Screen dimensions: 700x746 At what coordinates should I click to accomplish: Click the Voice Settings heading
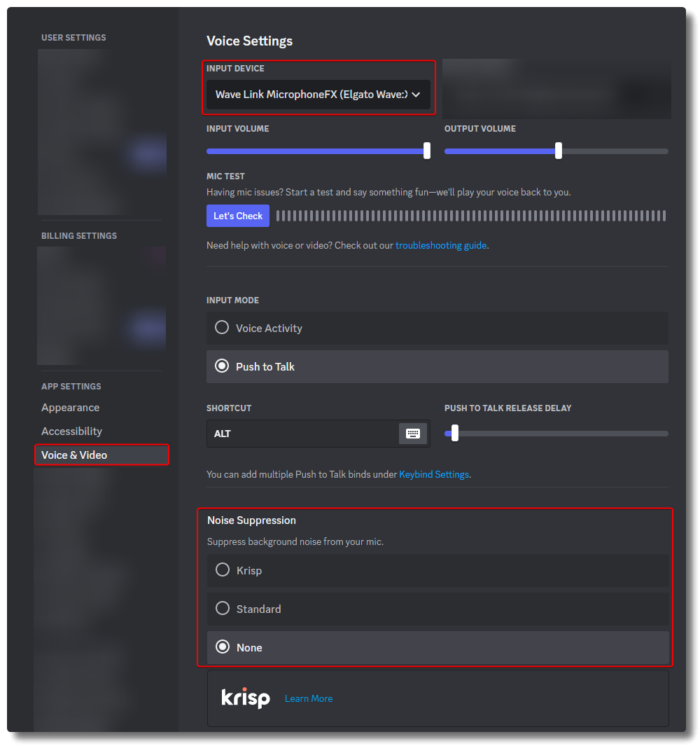(x=249, y=41)
